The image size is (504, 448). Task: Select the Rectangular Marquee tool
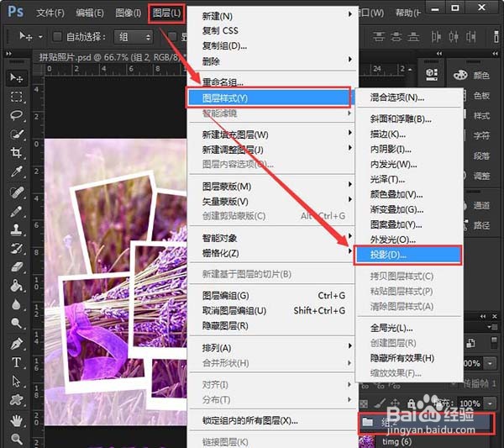[16, 97]
